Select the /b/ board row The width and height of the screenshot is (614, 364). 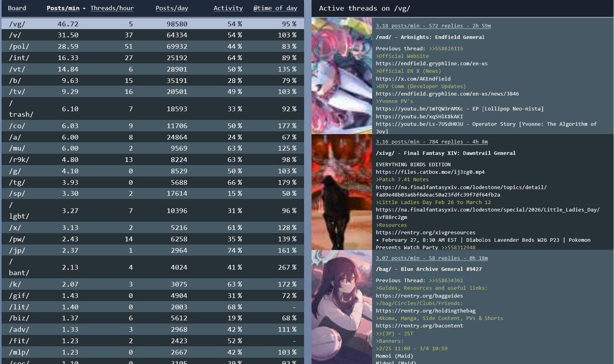(x=153, y=81)
